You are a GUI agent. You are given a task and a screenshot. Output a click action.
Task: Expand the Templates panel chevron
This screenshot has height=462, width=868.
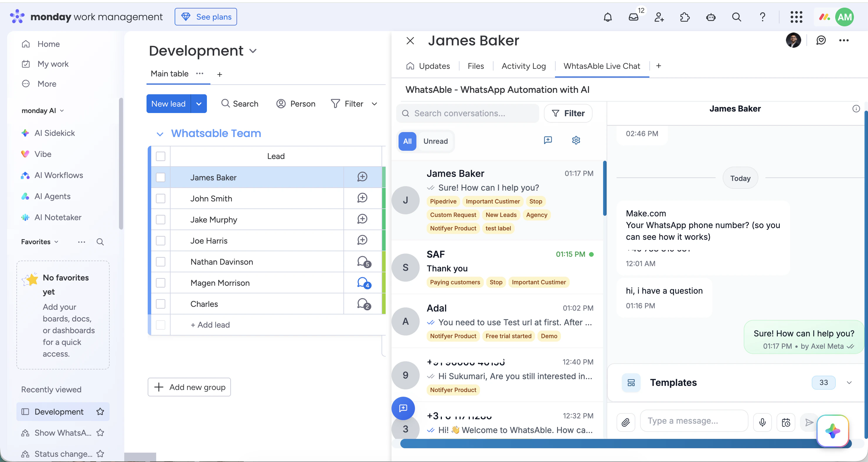pyautogui.click(x=849, y=383)
